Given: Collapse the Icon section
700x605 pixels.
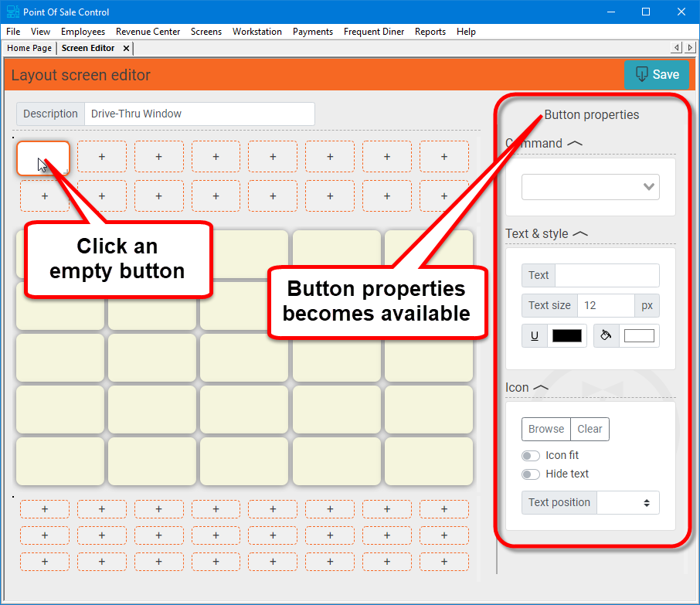Looking at the screenshot, I should pyautogui.click(x=541, y=387).
